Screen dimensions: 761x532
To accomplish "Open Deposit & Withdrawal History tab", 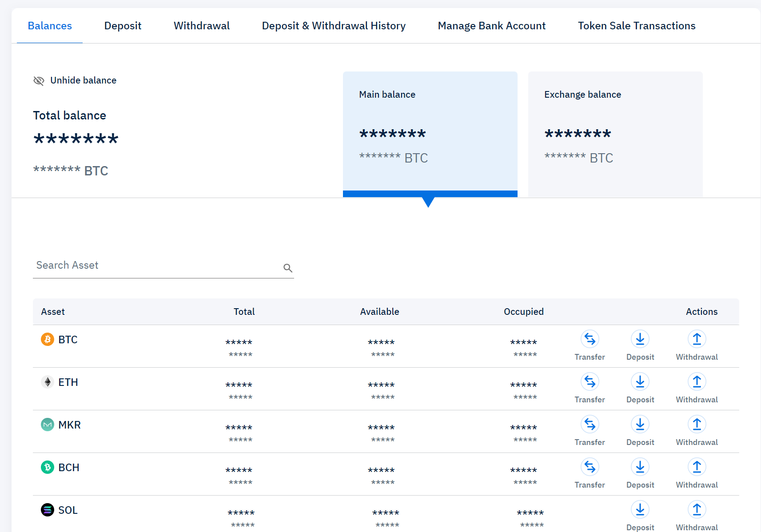I will click(334, 26).
